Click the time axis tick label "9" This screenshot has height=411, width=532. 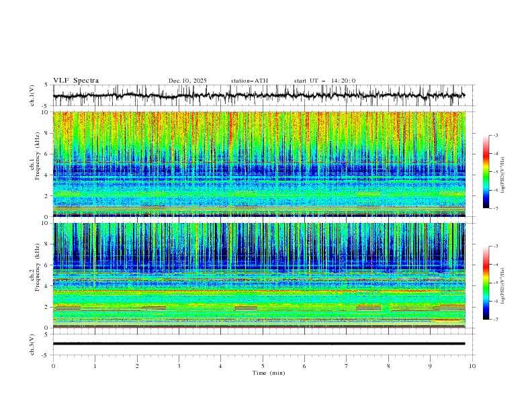point(430,366)
